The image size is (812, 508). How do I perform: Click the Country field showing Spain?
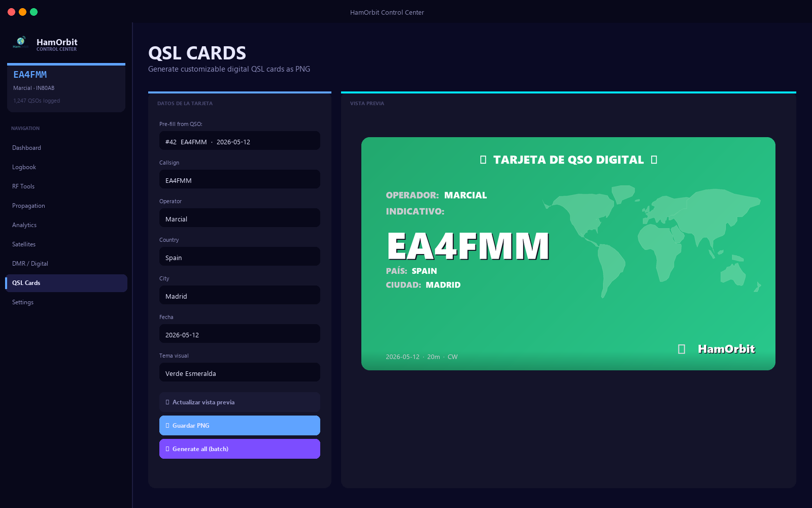pyautogui.click(x=240, y=257)
